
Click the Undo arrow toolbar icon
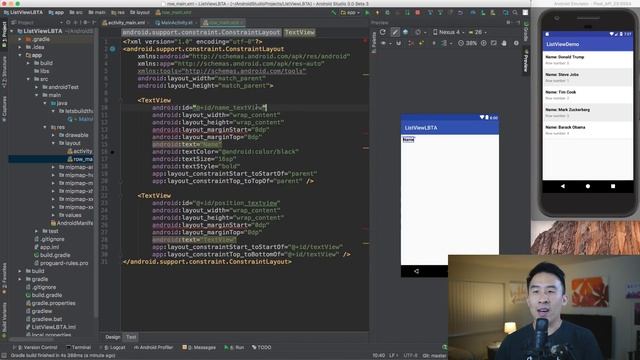[x=460, y=13]
